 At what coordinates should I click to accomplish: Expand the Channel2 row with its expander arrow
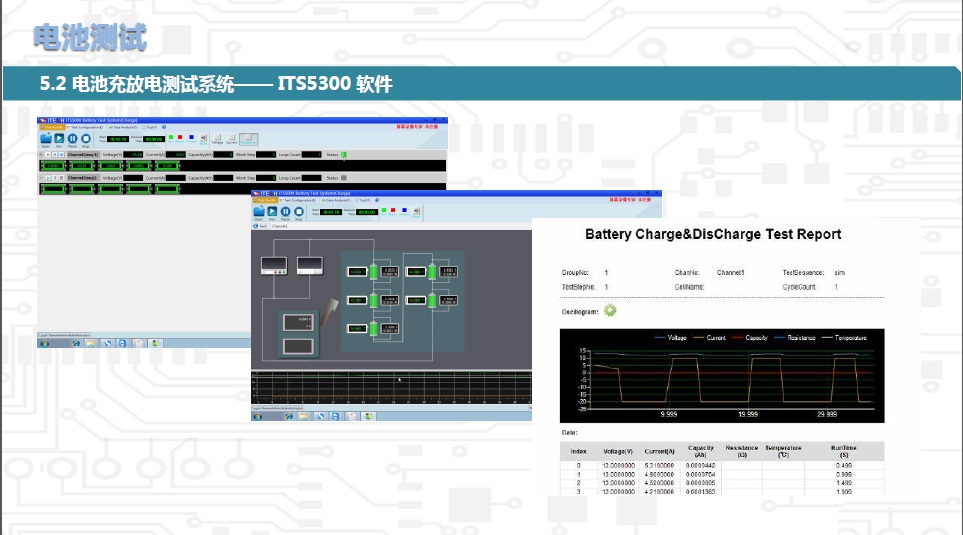pyautogui.click(x=42, y=177)
